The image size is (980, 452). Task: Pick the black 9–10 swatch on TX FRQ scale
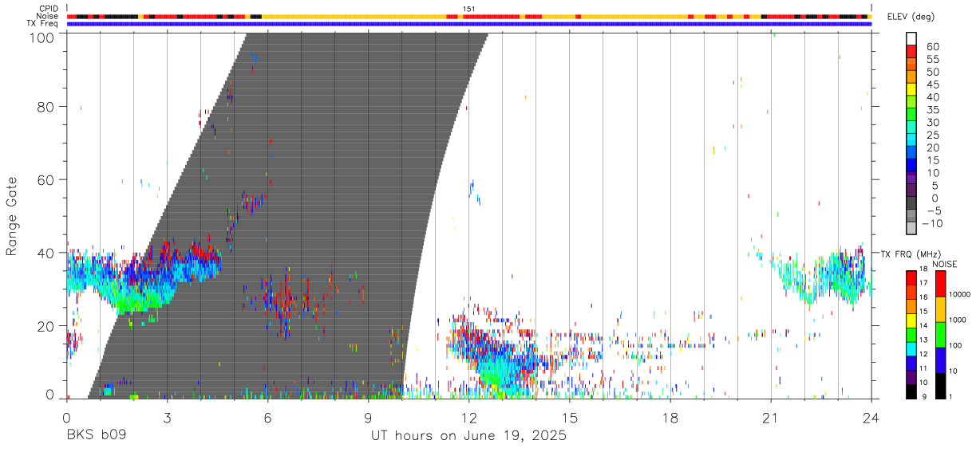pyautogui.click(x=911, y=390)
